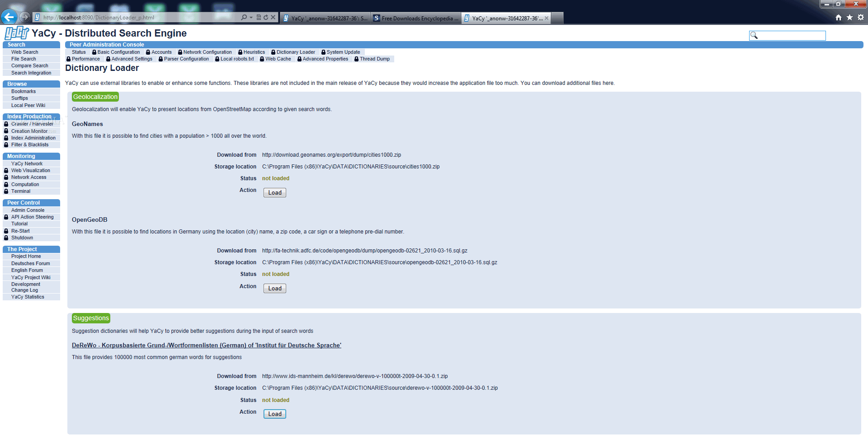This screenshot has height=439, width=868.
Task: Click lock icon beside API Action Steering
Action: coord(6,217)
